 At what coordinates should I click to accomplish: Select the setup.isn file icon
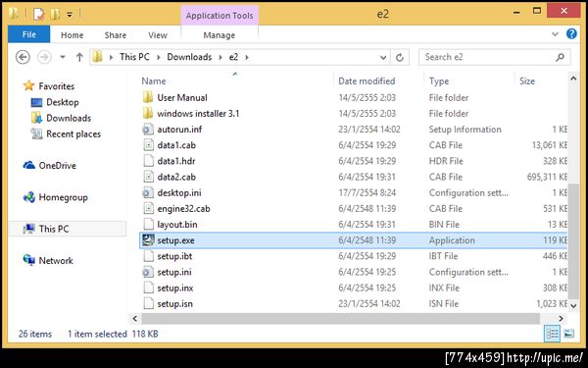149,304
